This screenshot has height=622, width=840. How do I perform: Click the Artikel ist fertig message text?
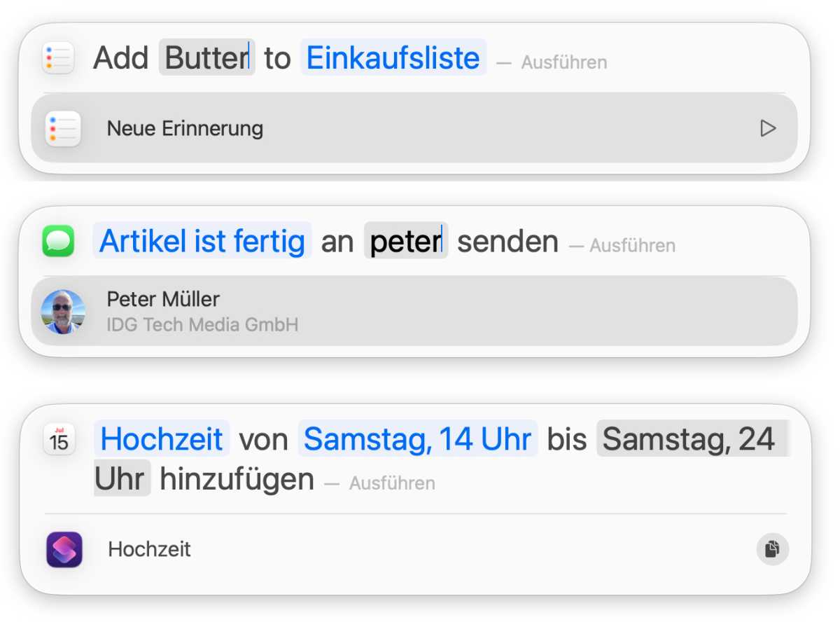202,241
